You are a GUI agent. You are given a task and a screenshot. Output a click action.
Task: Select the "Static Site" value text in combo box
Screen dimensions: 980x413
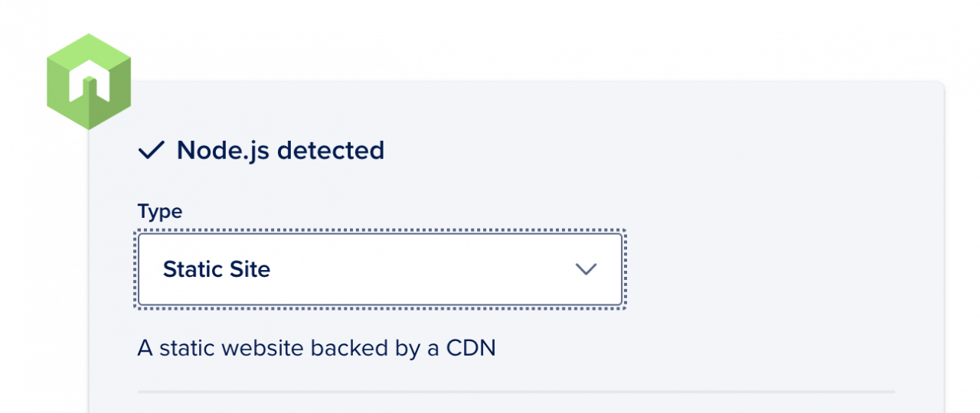pyautogui.click(x=217, y=269)
